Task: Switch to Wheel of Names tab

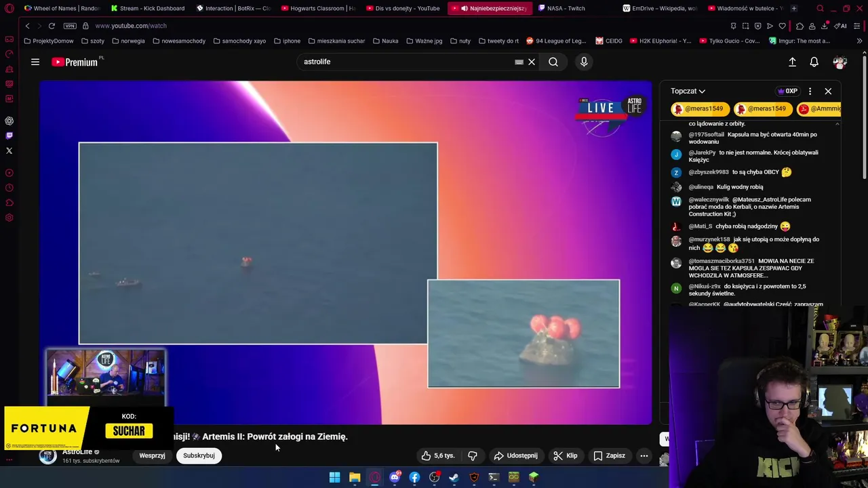Action: point(62,8)
